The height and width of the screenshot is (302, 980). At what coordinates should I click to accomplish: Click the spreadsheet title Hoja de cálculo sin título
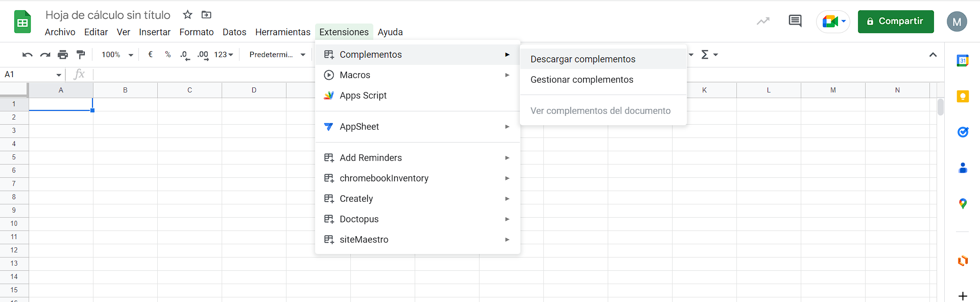tap(108, 15)
